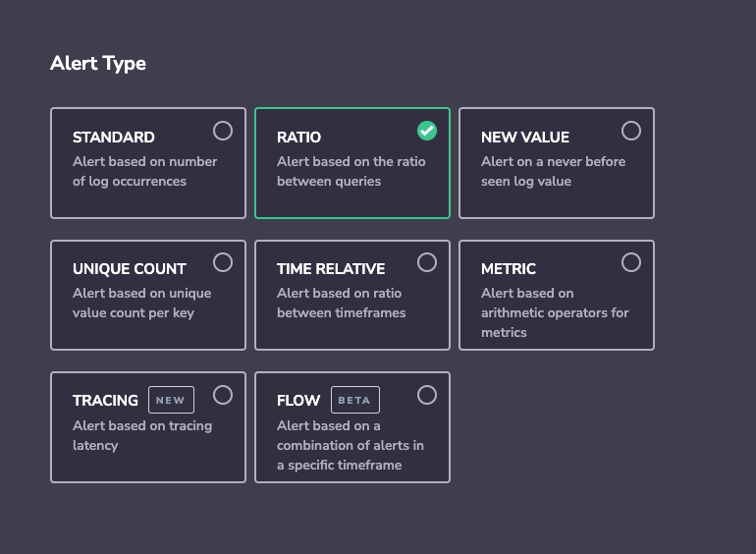The image size is (756, 554).
Task: Select the New Value radio circle
Action: point(631,131)
